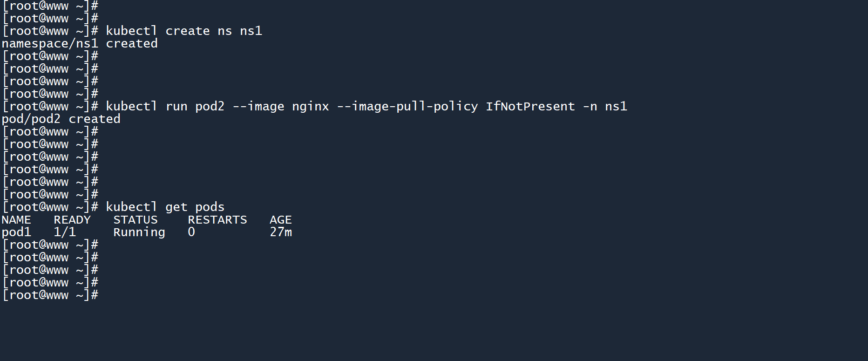Viewport: 868px width, 361px height.
Task: Click the 'pod/pod2 created' output line
Action: click(61, 119)
